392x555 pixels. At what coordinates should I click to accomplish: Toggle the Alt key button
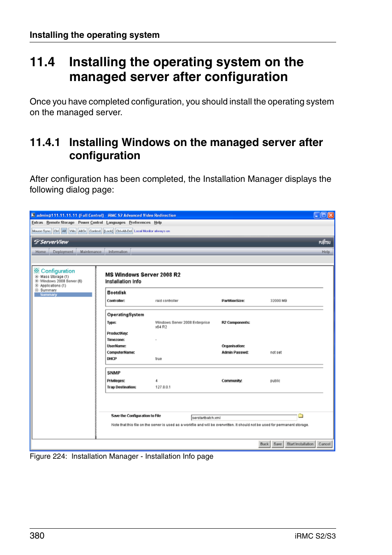64,231
